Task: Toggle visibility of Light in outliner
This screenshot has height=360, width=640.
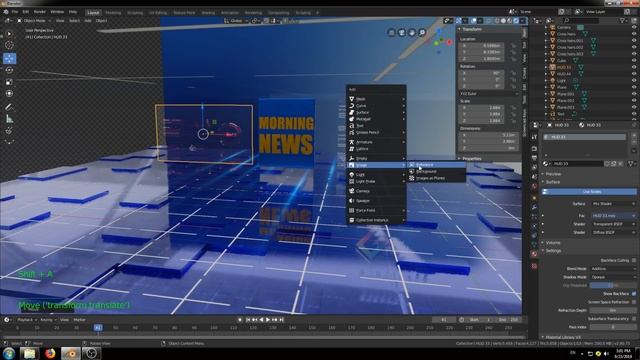Action: coord(634,80)
